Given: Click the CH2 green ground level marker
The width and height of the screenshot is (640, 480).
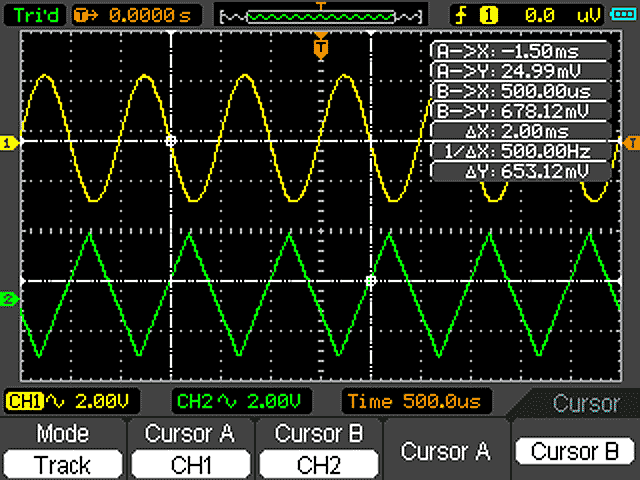Looking at the screenshot, I should point(9,299).
